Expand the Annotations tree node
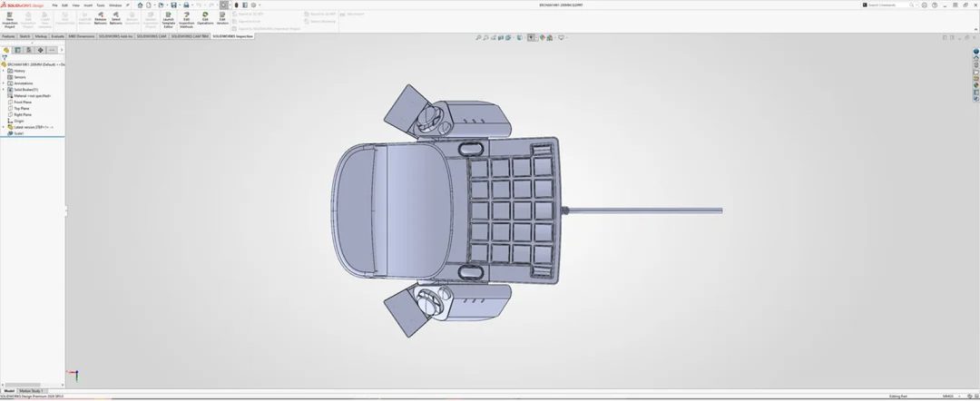The height and width of the screenshot is (401, 980). coord(4,83)
